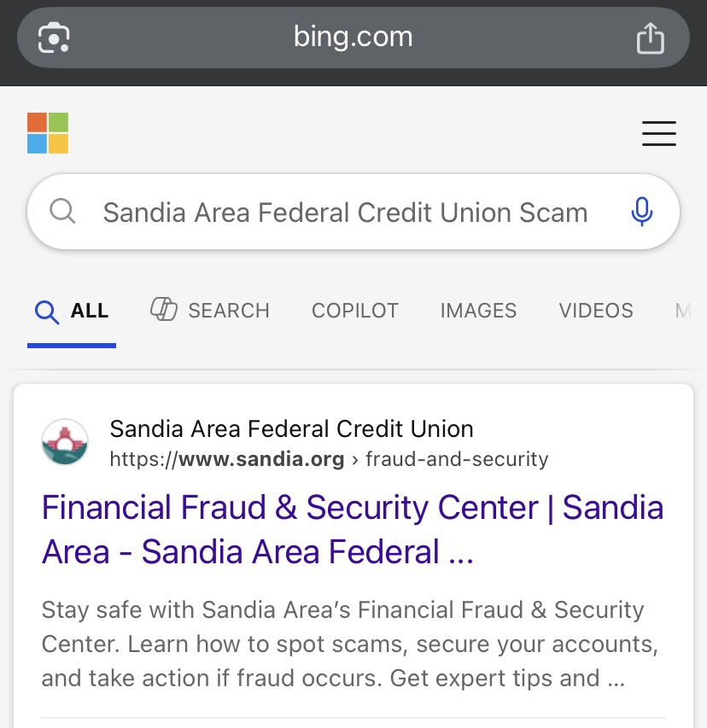Viewport: 707px width, 728px height.
Task: Edit the Sandia Area Federal Credit Union Scam query
Action: 345,213
